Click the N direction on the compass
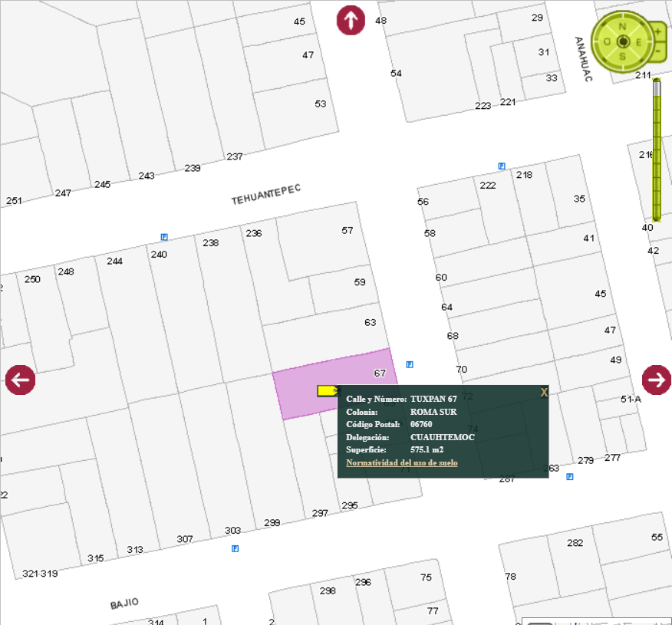The height and width of the screenshot is (625, 672). (x=623, y=26)
